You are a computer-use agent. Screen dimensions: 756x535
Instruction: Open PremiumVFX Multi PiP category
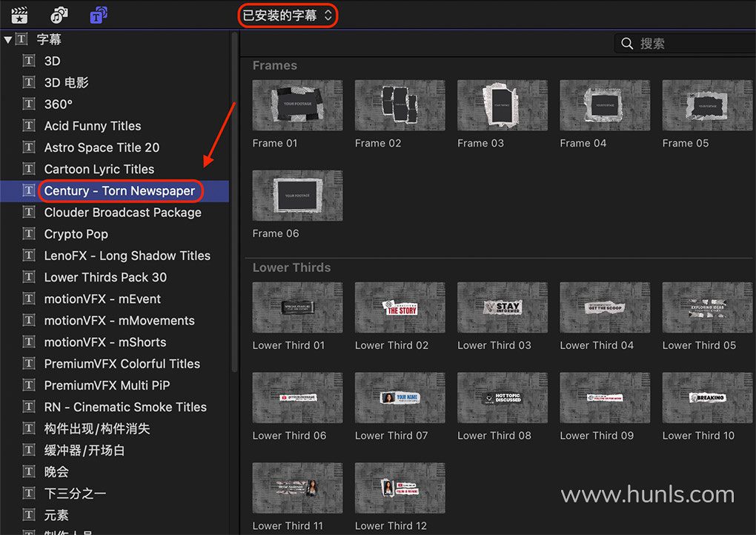[107, 385]
